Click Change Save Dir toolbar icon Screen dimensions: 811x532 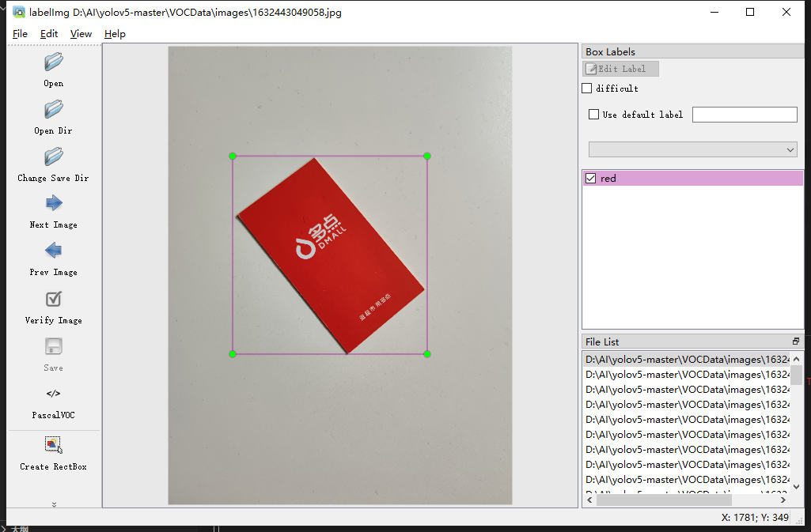pos(53,157)
